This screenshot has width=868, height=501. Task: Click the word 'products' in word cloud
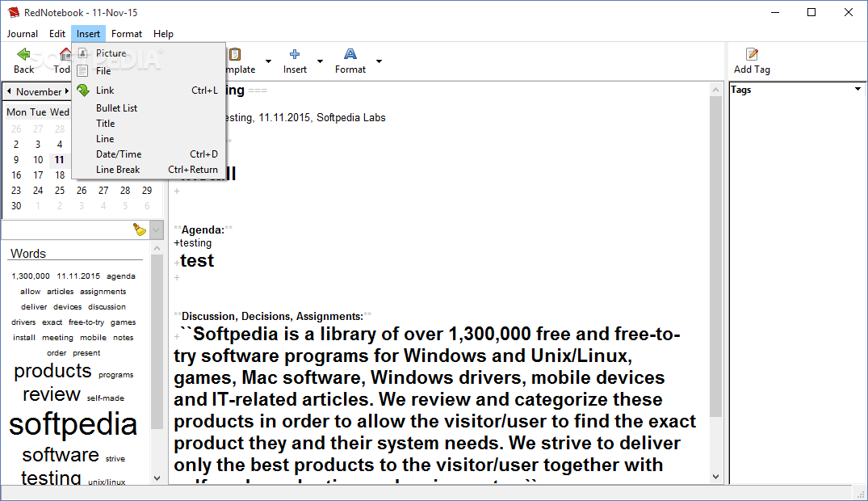coord(52,372)
